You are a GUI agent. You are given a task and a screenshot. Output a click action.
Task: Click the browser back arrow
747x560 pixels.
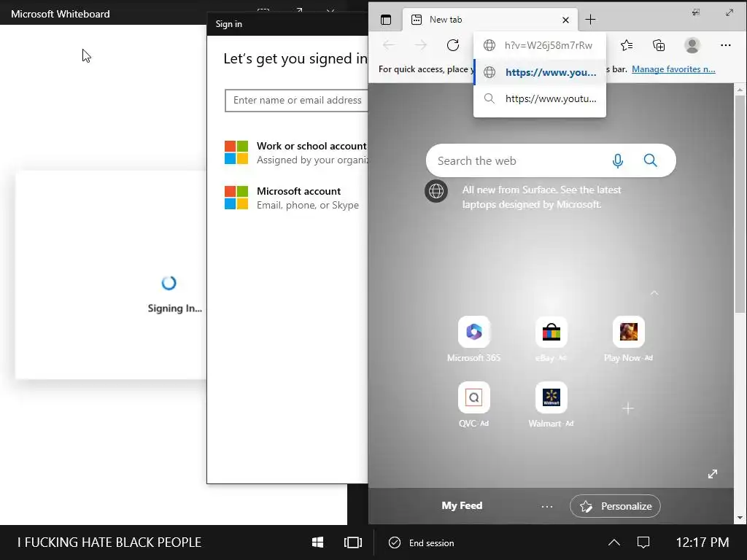pos(390,45)
